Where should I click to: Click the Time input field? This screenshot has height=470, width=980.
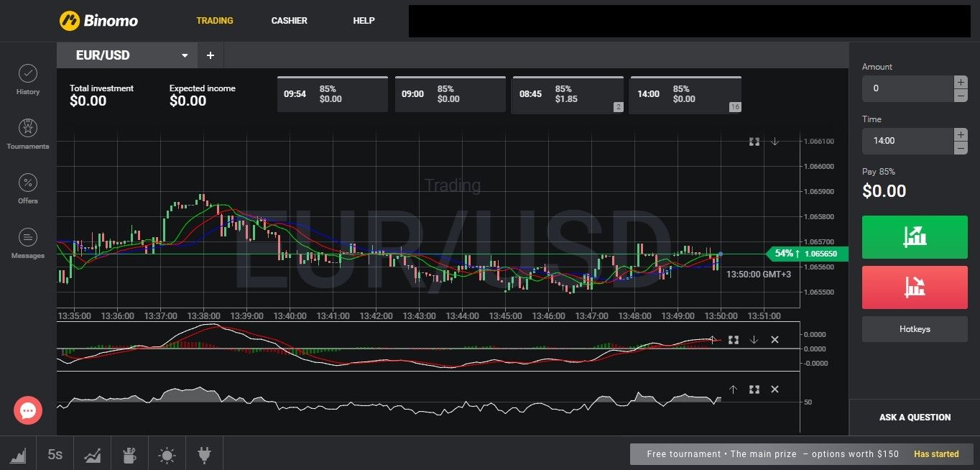[x=907, y=141]
